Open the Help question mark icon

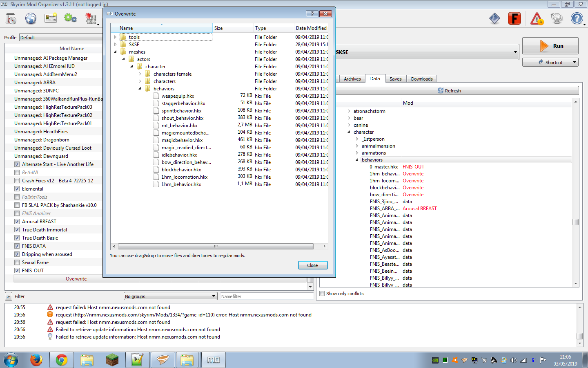[x=577, y=18]
